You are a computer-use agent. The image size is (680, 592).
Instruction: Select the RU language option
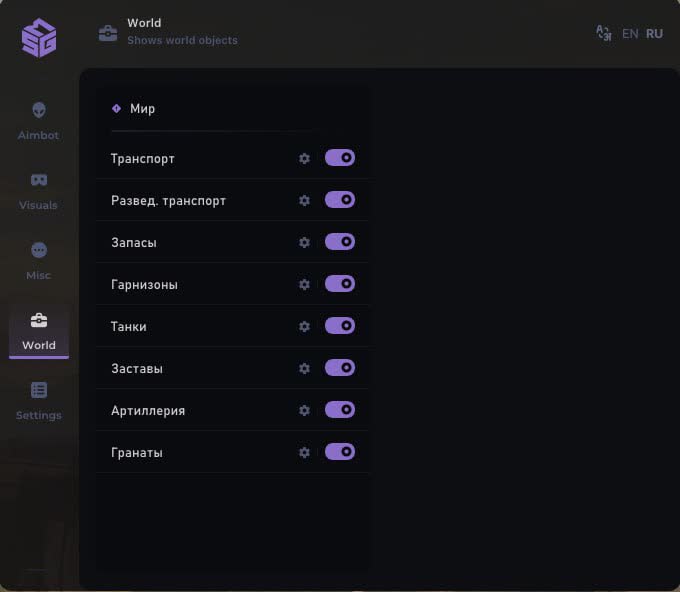(x=654, y=33)
